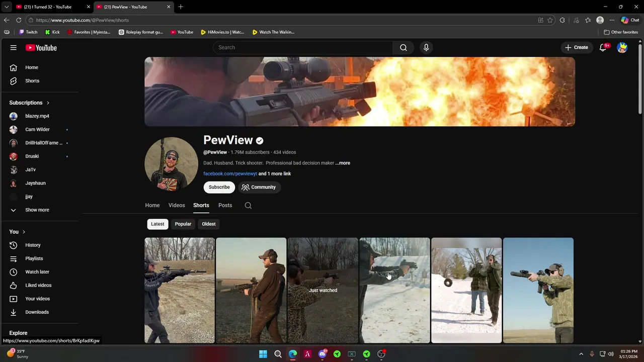Search within the PewView channel

(x=248, y=205)
